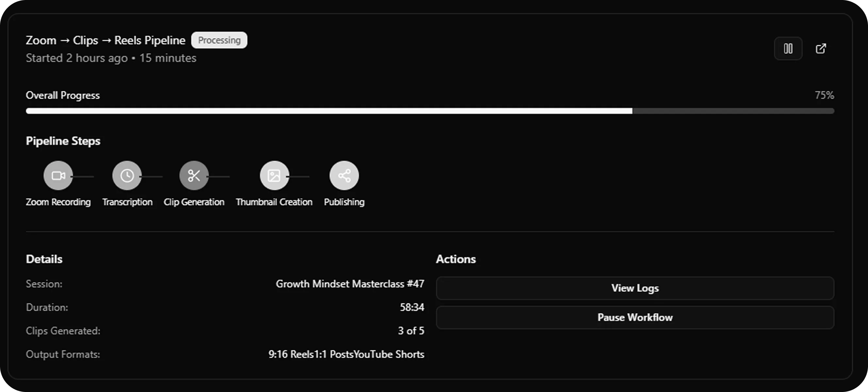The height and width of the screenshot is (392, 868).
Task: Select the Thumbnail Creation image icon
Action: [274, 175]
